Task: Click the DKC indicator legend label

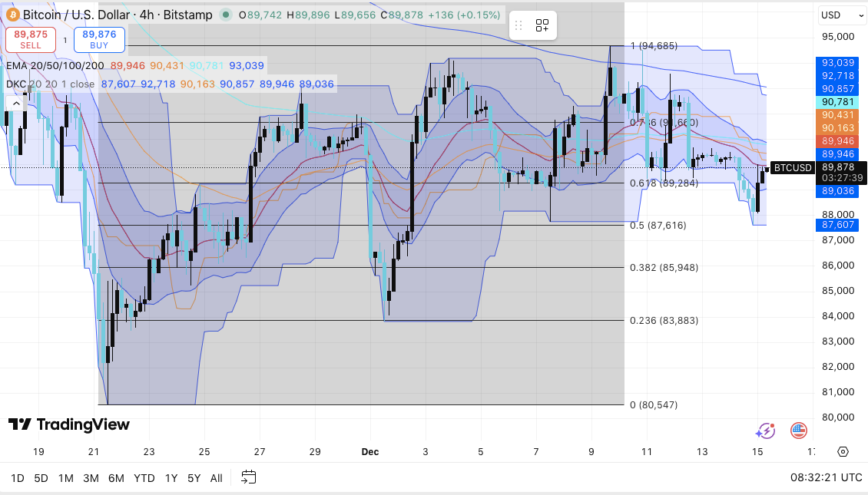Action: pyautogui.click(x=16, y=84)
